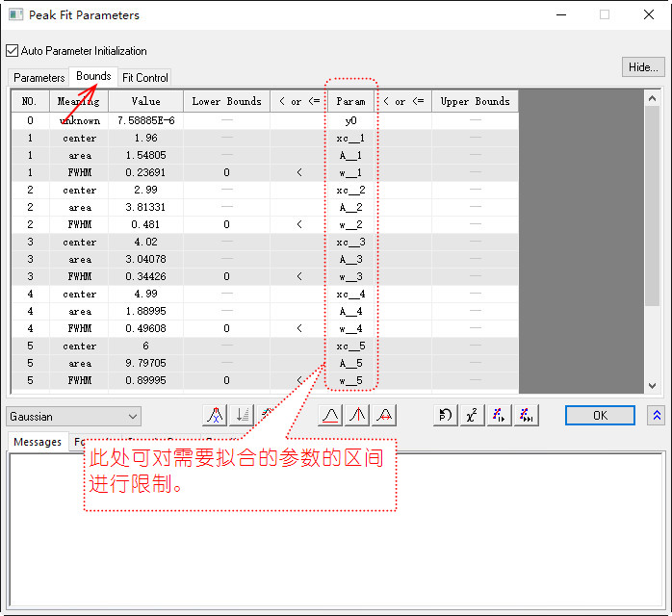This screenshot has width=672, height=616.
Task: Switch to the Fit Control tab
Action: pyautogui.click(x=145, y=78)
